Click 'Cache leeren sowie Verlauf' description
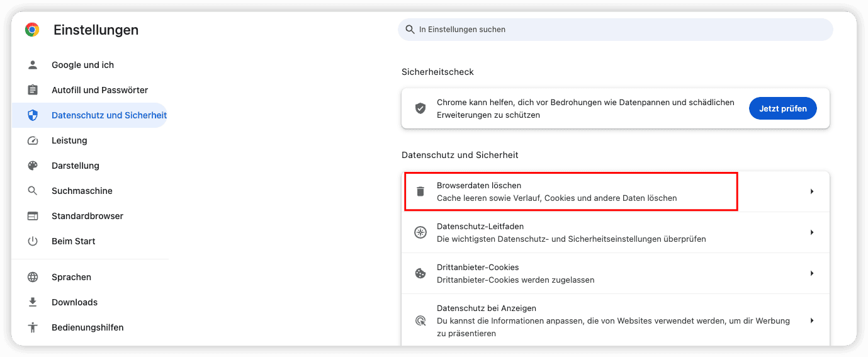The width and height of the screenshot is (868, 357). coord(556,198)
